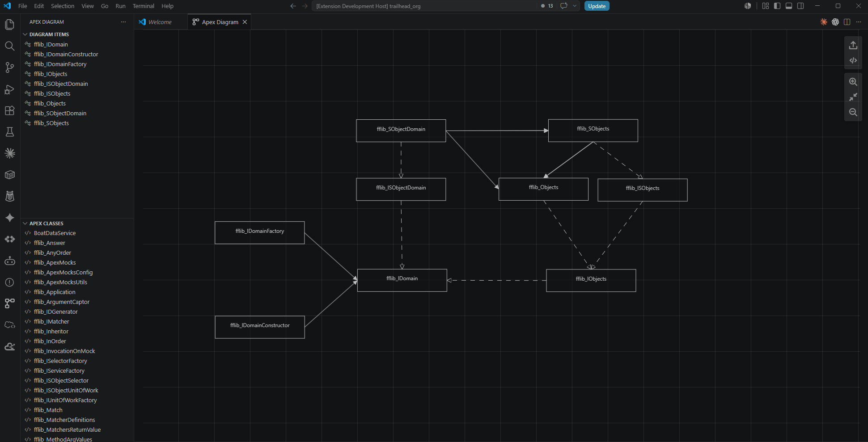
Task: Go forward using the right arrow
Action: (305, 6)
